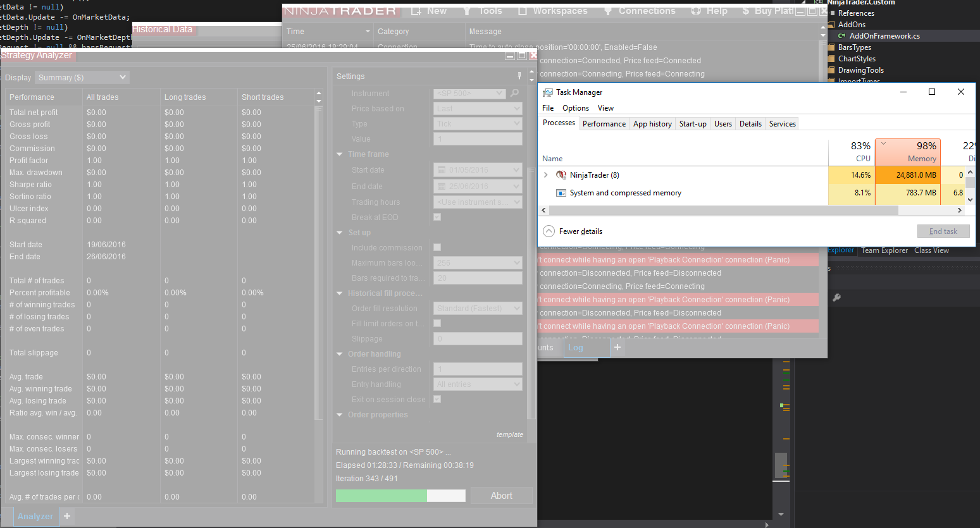The image size is (980, 528).
Task: Expand the NinjaTrader (8) process group
Action: tap(546, 175)
